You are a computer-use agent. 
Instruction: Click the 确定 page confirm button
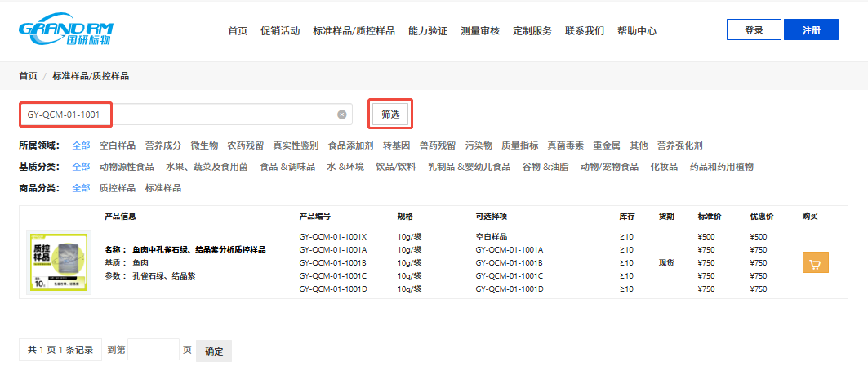(214, 351)
